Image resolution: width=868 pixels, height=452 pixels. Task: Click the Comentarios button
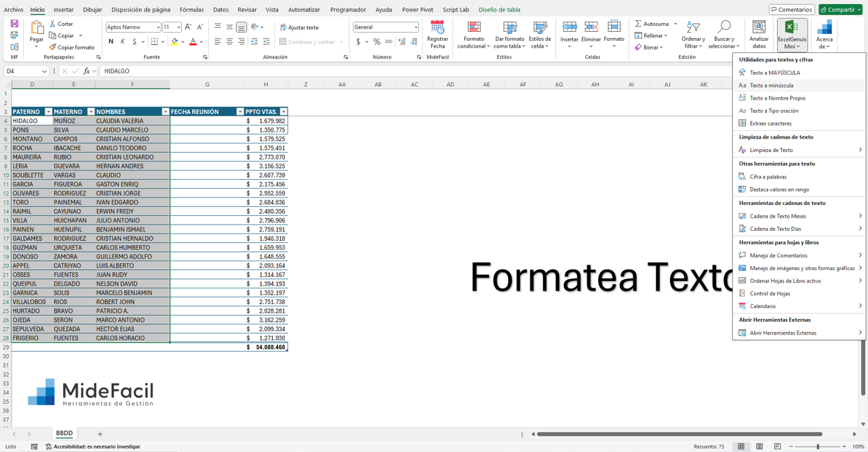click(791, 10)
